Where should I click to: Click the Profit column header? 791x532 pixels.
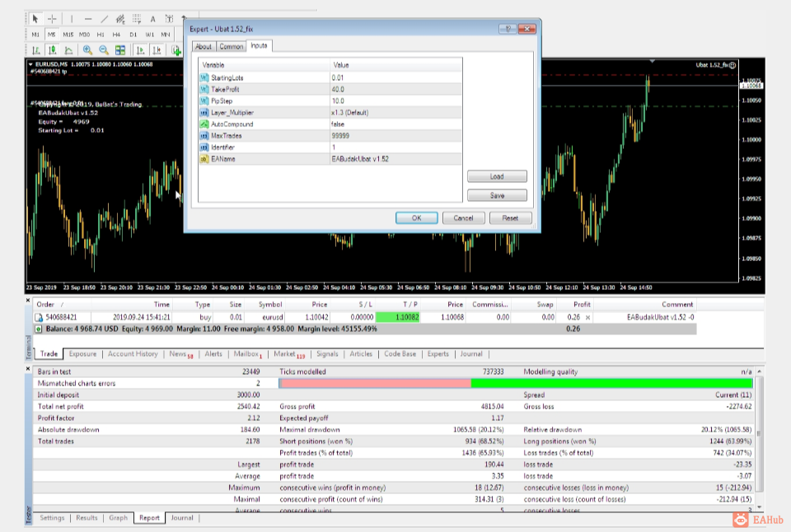coord(582,305)
